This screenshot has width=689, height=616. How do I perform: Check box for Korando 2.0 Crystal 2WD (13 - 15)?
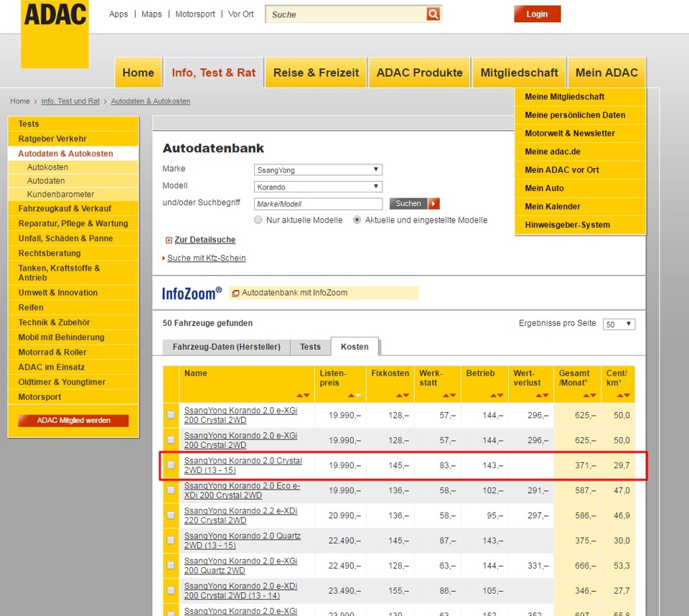pos(171,465)
